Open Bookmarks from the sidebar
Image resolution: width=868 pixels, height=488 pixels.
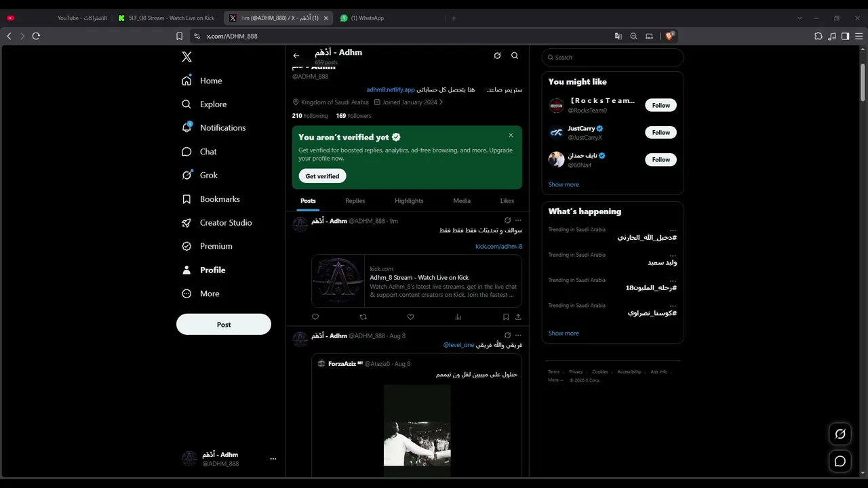tap(211, 199)
